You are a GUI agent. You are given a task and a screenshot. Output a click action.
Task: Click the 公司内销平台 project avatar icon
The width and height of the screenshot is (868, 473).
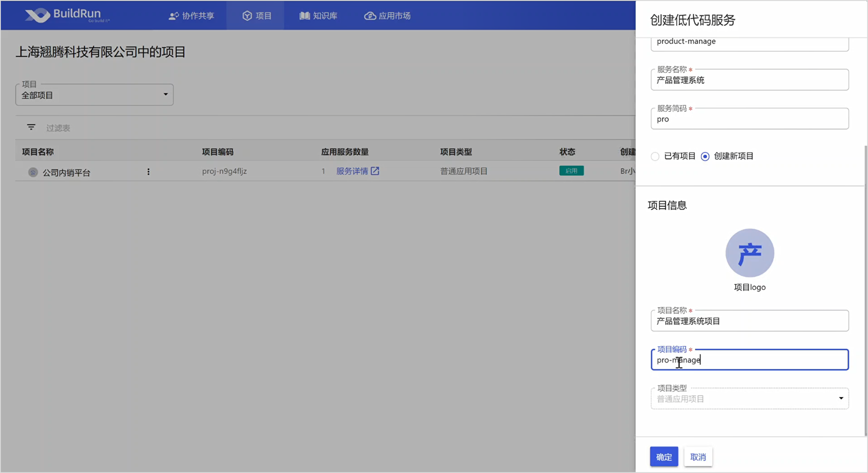click(x=33, y=173)
